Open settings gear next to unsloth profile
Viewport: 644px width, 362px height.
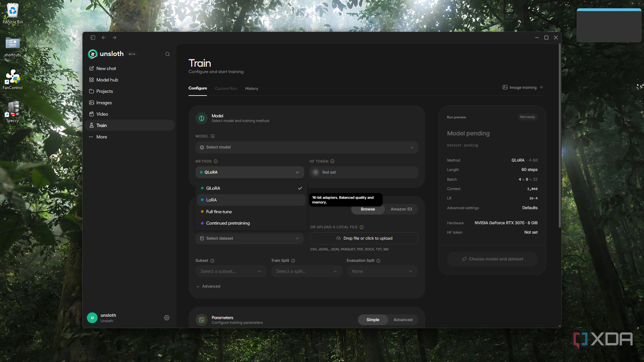click(167, 318)
